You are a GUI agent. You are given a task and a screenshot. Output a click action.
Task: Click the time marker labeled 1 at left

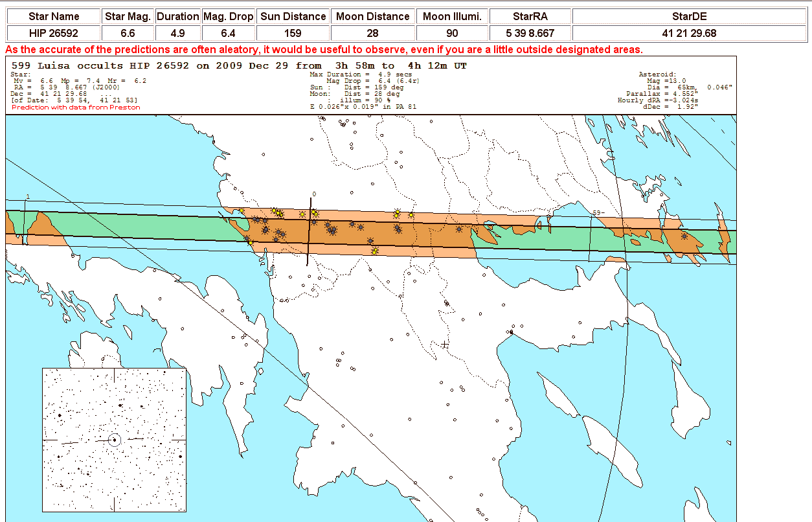(x=27, y=197)
